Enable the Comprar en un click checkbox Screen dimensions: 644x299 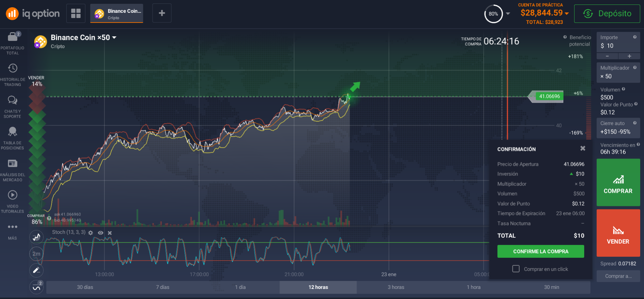pos(516,269)
